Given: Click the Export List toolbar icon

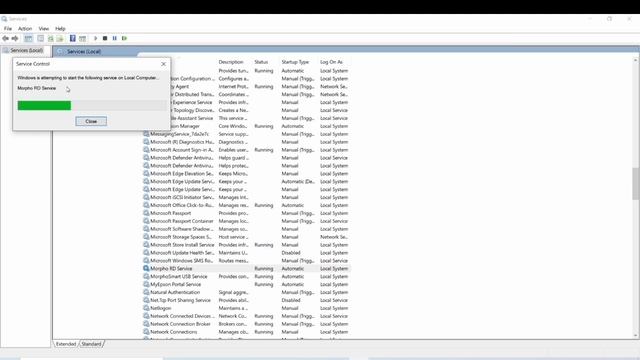Looking at the screenshot, I should point(60,38).
